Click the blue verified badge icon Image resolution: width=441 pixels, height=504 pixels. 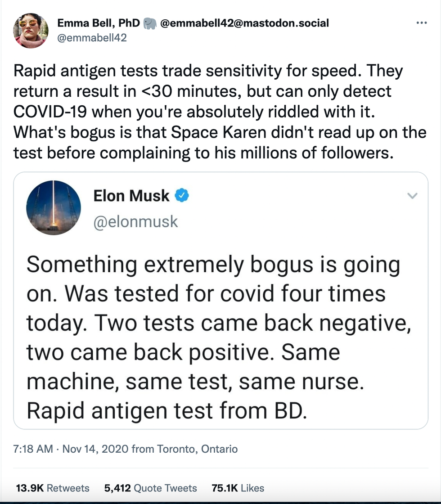[182, 196]
